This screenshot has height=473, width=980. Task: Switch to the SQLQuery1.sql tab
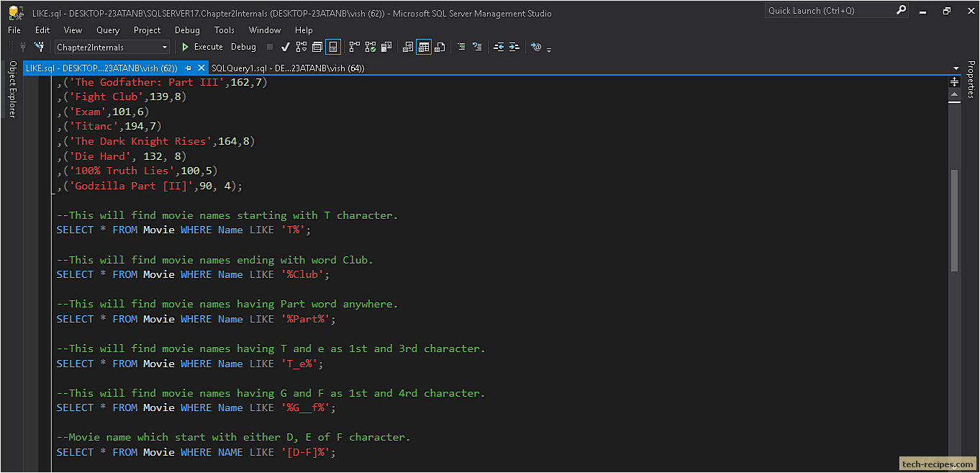(x=289, y=68)
